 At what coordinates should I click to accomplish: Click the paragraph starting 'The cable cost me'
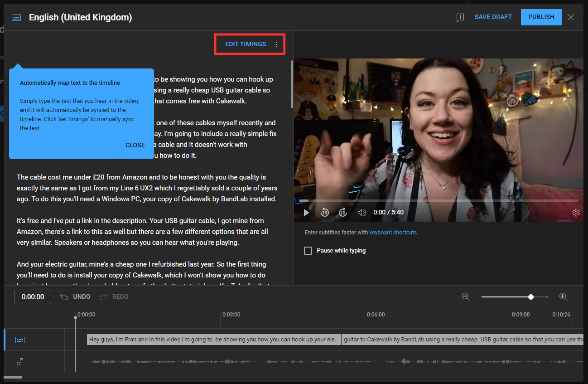pyautogui.click(x=147, y=188)
